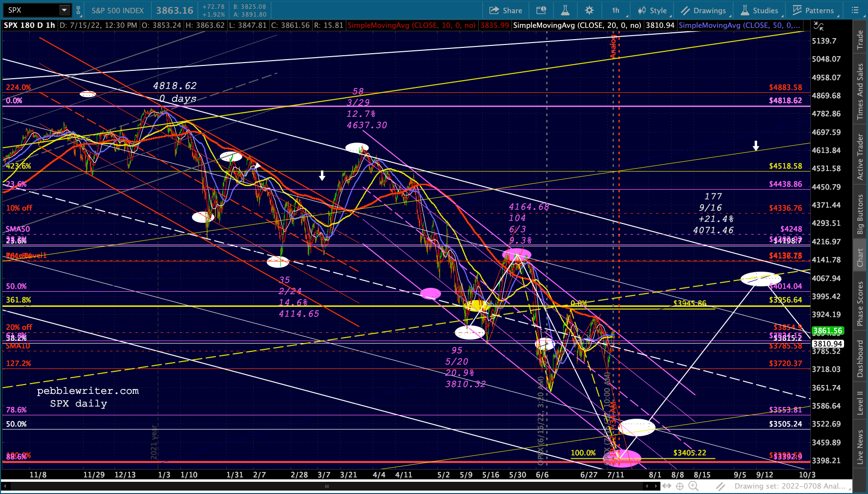Open the Style dropdown menu

(x=652, y=10)
